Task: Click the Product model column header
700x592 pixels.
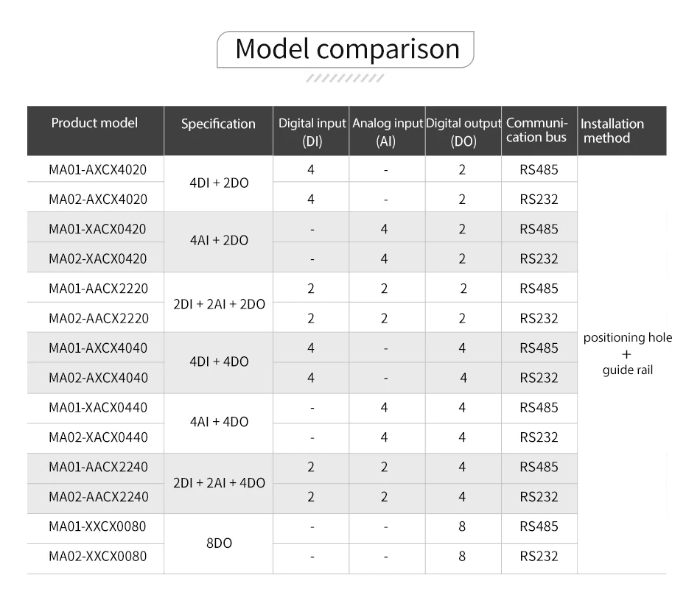Action: 94,123
